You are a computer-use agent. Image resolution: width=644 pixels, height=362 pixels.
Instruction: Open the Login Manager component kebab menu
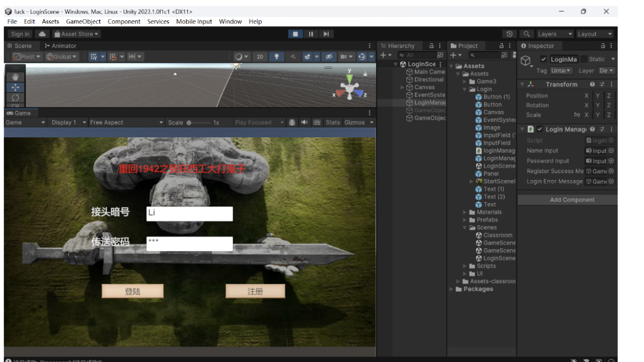[x=611, y=129]
